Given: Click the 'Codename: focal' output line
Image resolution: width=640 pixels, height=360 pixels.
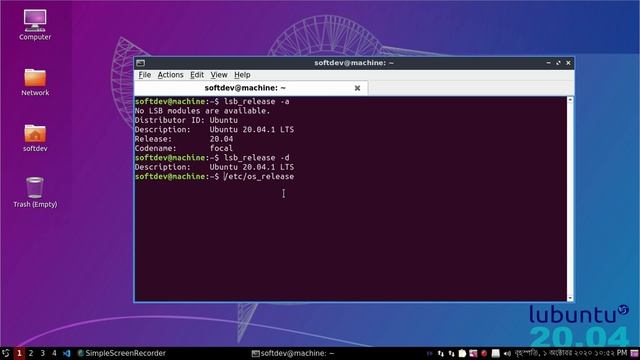Looking at the screenshot, I should [x=184, y=149].
